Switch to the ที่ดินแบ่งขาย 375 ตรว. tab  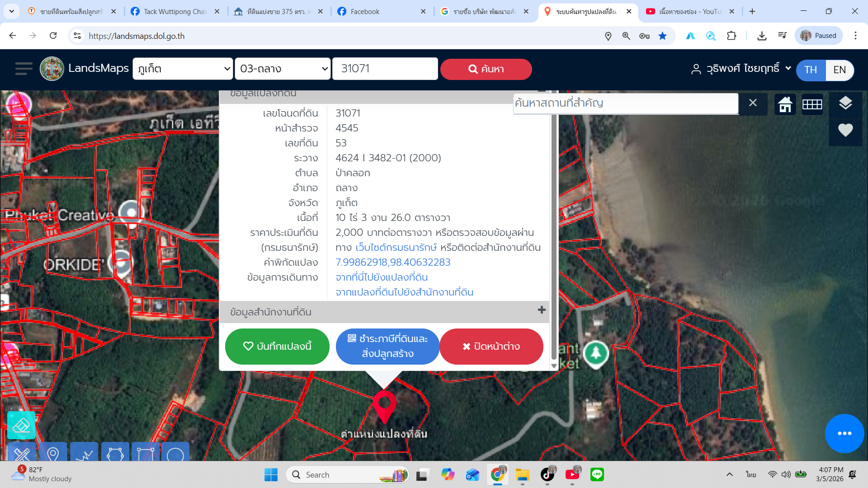tap(278, 11)
